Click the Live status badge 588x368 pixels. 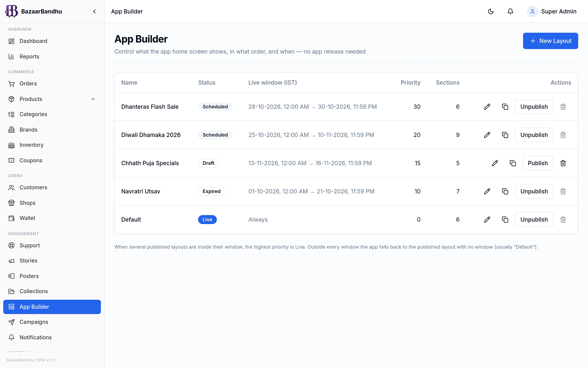click(x=207, y=220)
